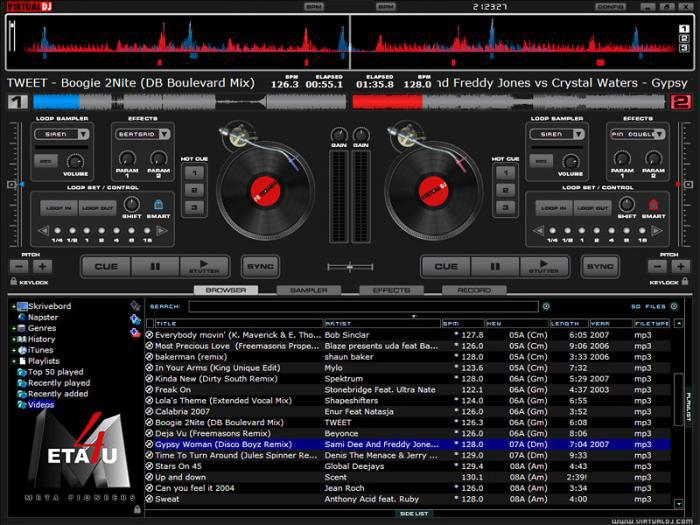
Task: Open the effects dropdown on deck 1
Action: (165, 134)
